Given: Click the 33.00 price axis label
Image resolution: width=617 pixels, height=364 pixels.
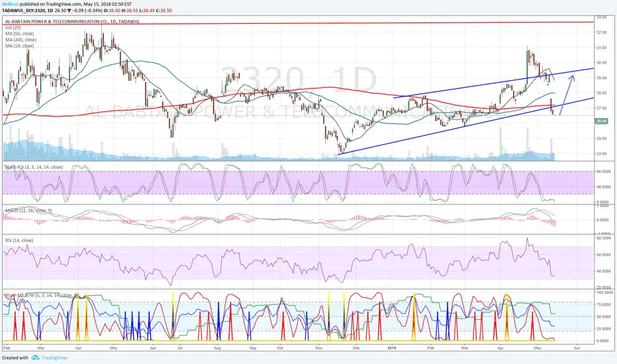Looking at the screenshot, I should pyautogui.click(x=602, y=17).
